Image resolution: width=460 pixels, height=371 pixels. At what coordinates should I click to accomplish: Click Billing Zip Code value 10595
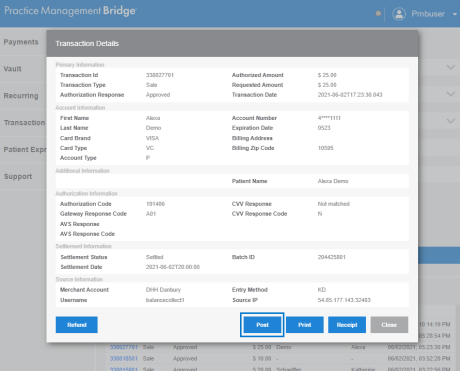pos(326,148)
